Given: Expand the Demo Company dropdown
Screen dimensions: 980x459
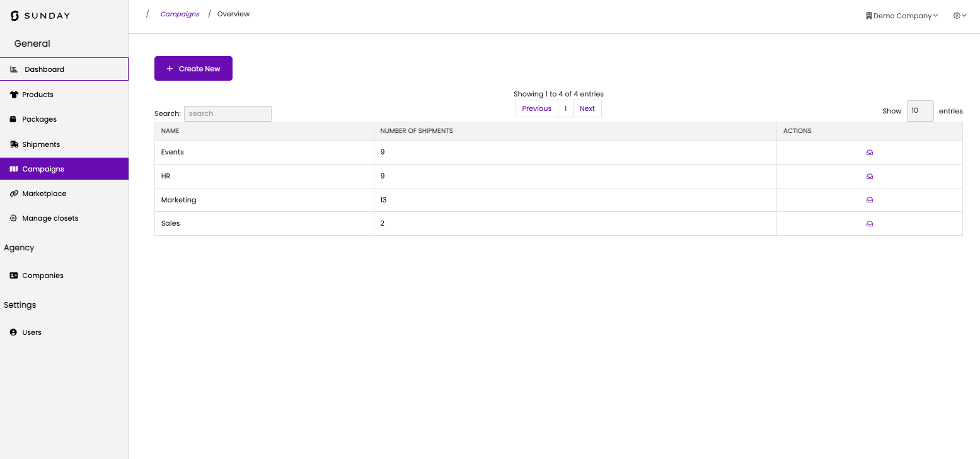Looking at the screenshot, I should coord(902,16).
